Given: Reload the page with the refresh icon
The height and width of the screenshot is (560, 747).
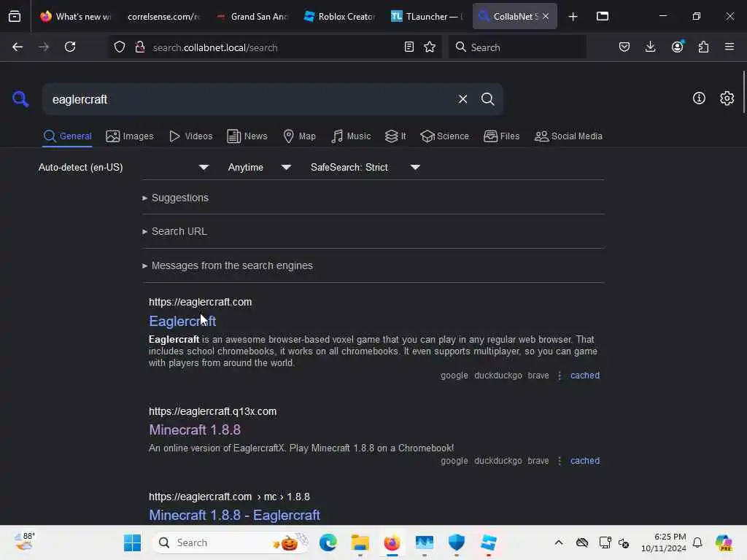Looking at the screenshot, I should point(70,47).
